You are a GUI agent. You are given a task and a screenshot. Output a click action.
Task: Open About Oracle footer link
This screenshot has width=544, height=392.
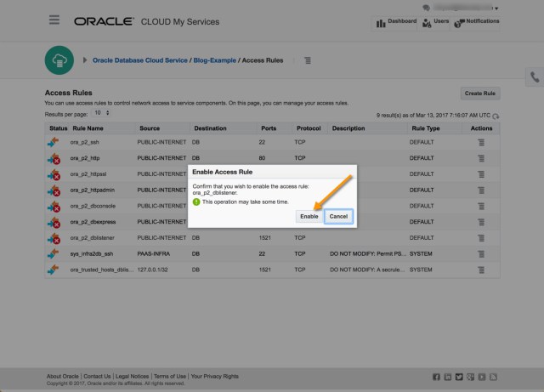pos(63,377)
